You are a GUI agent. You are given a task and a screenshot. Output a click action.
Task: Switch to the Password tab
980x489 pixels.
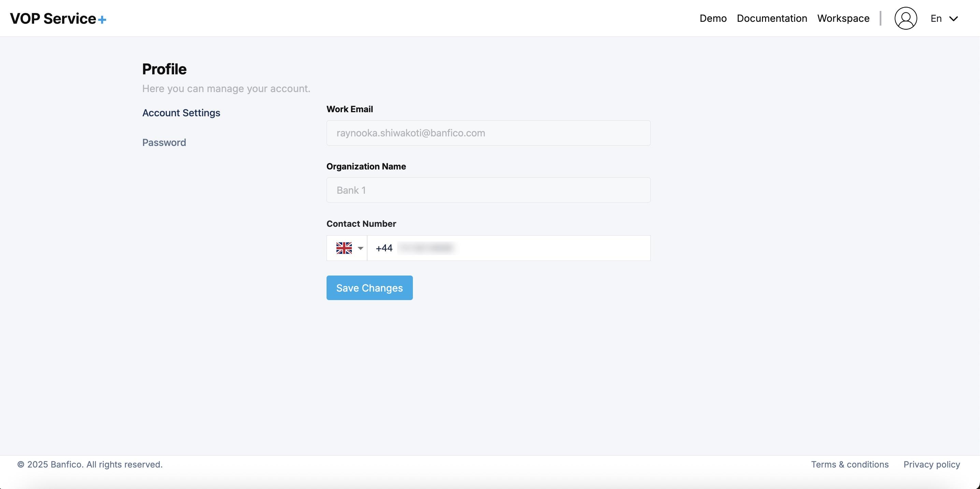coord(164,143)
